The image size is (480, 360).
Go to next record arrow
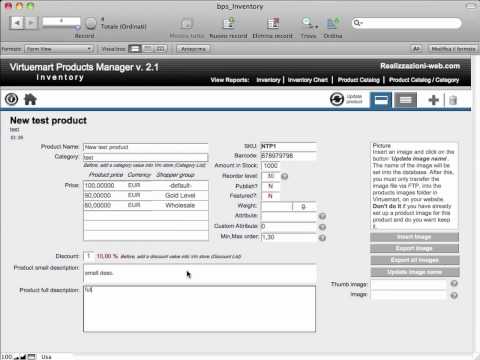31,23
